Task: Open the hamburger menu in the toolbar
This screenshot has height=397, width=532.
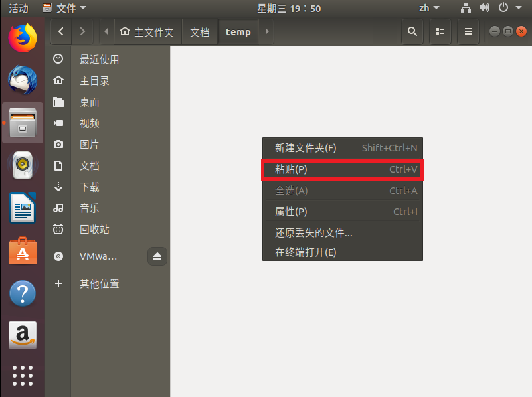Action: [x=468, y=31]
